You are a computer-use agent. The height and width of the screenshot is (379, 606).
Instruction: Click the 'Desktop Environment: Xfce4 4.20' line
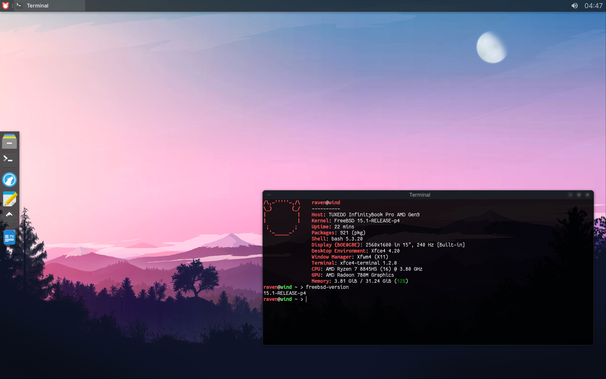pyautogui.click(x=356, y=251)
